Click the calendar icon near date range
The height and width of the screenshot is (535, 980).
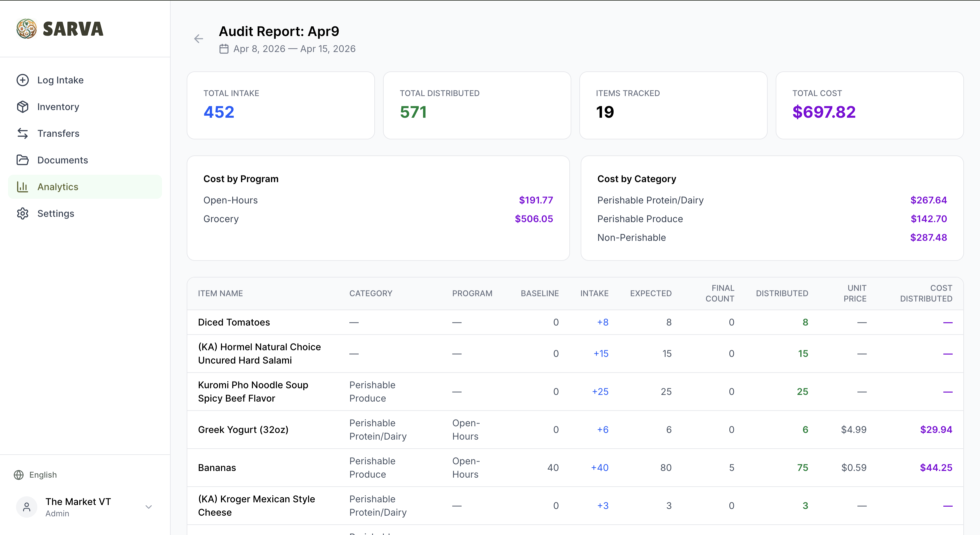[x=224, y=49]
